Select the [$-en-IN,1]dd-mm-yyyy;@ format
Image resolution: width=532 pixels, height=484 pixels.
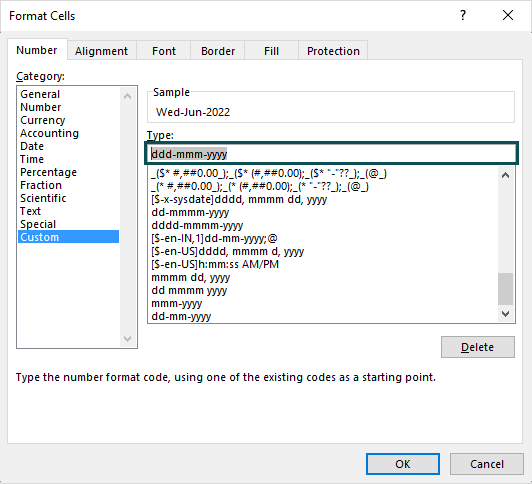323,238
